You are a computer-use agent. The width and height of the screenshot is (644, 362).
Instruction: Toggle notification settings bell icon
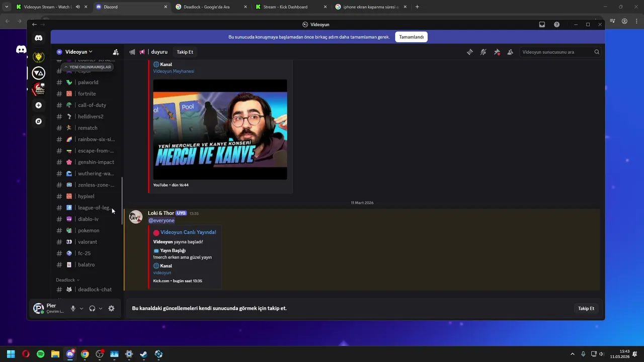tap(484, 52)
